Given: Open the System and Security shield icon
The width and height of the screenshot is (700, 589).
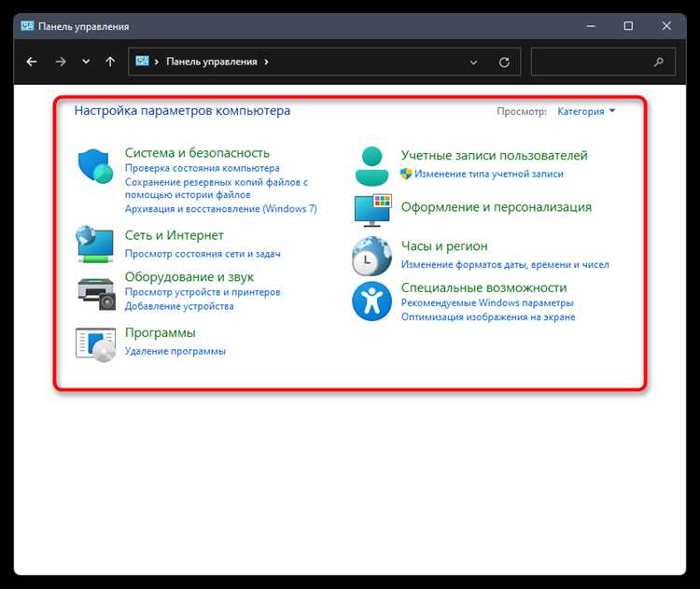Looking at the screenshot, I should [x=95, y=165].
